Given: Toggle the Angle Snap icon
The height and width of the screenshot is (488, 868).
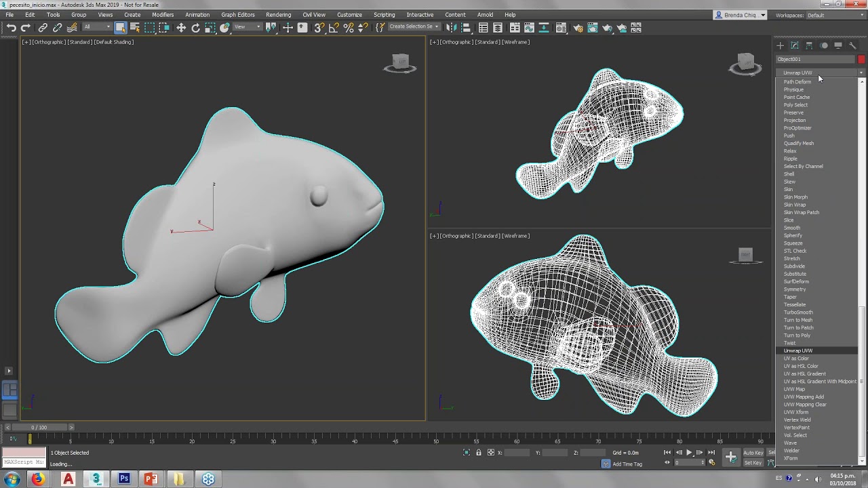Looking at the screenshot, I should click(334, 28).
